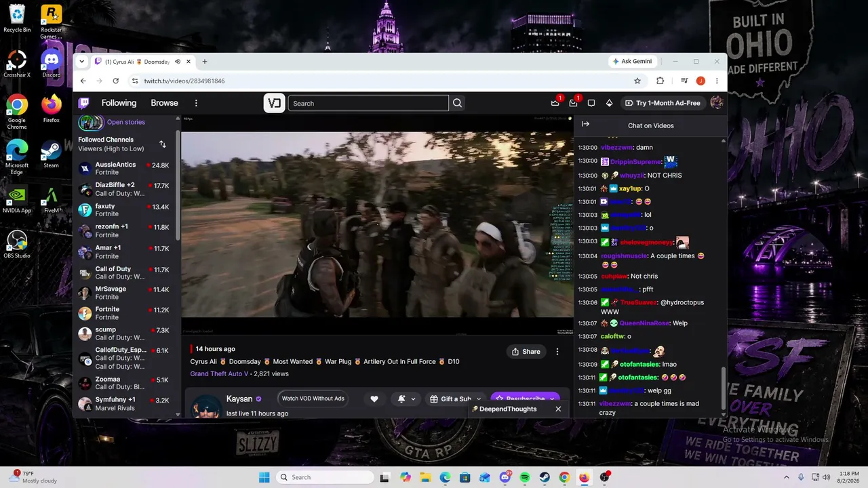Switch to the Following tab

119,103
